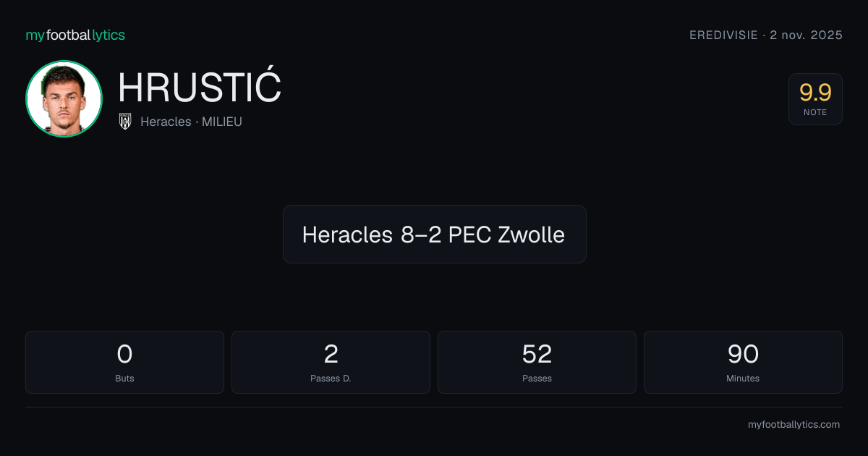Click the number 0 in Buts

(x=124, y=354)
